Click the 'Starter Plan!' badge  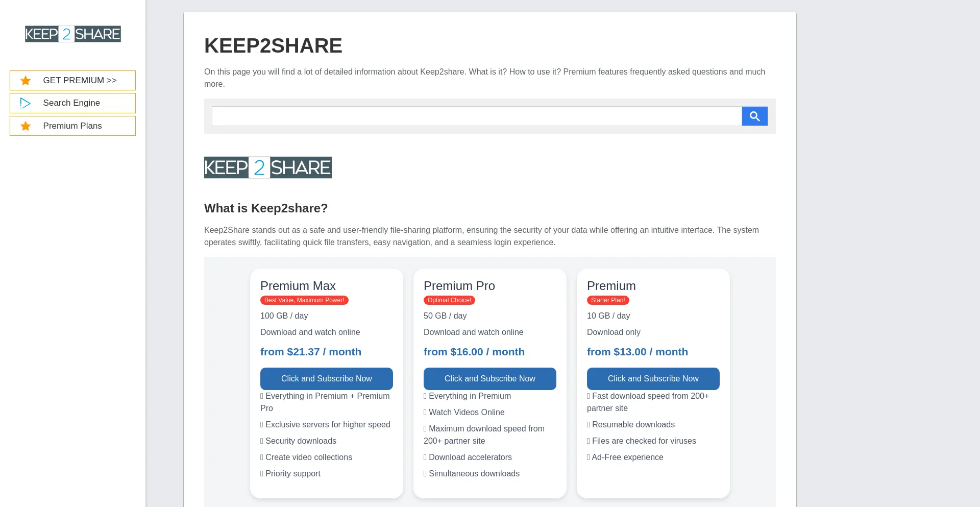click(x=608, y=300)
